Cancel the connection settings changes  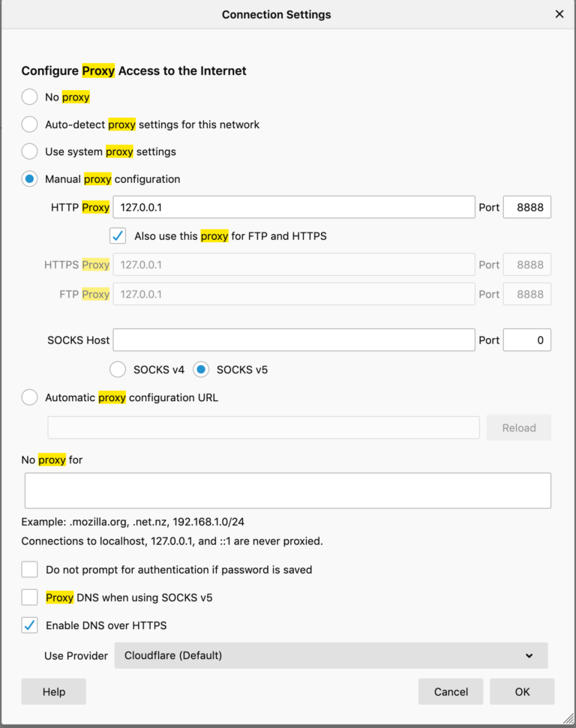click(451, 691)
